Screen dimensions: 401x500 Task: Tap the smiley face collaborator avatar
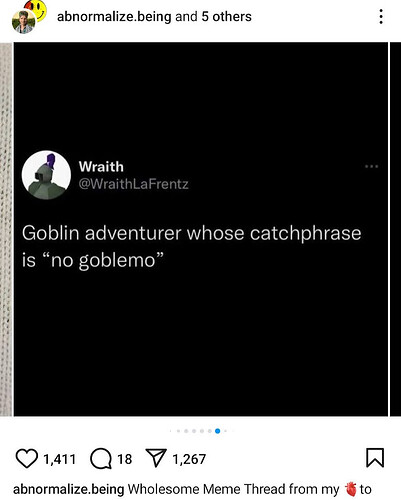(37, 9)
